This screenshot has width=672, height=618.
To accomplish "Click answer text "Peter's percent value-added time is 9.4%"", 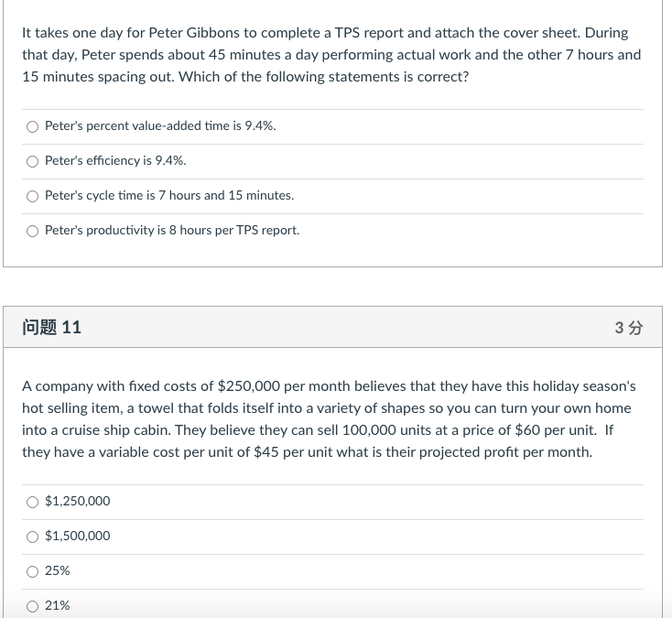I will [160, 125].
